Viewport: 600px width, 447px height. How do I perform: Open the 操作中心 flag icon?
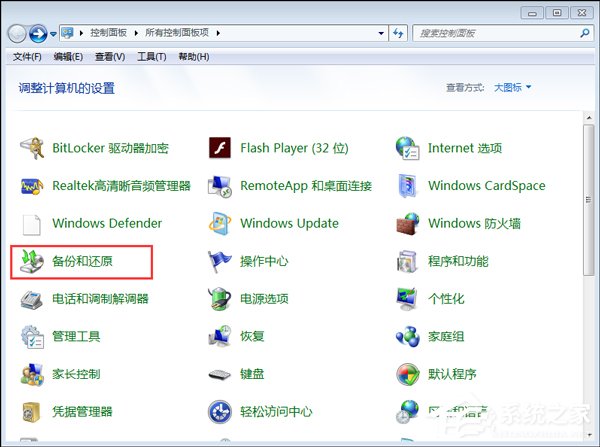[x=221, y=262]
